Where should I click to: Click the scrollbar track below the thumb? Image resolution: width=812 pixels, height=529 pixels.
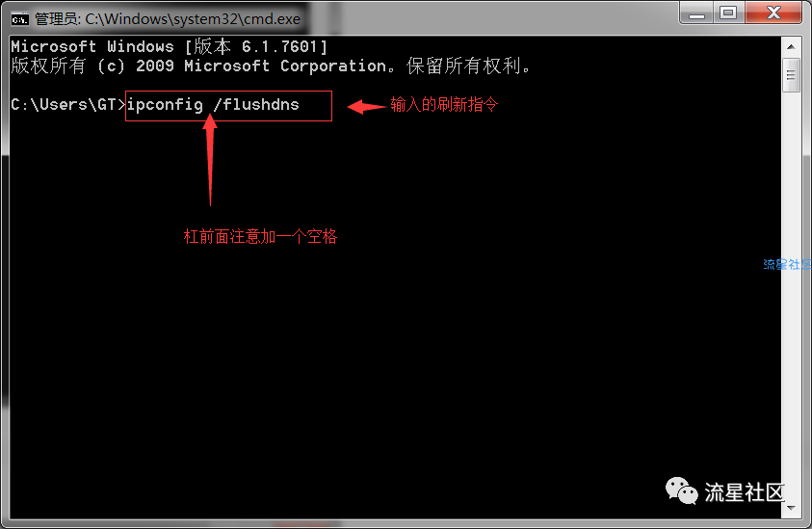791,295
